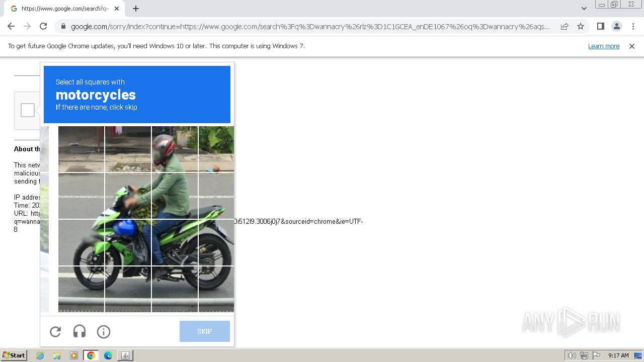Image resolution: width=644 pixels, height=362 pixels.
Task: Select captcha square with motorcycle handlebar and mirror
Action: coord(128,196)
